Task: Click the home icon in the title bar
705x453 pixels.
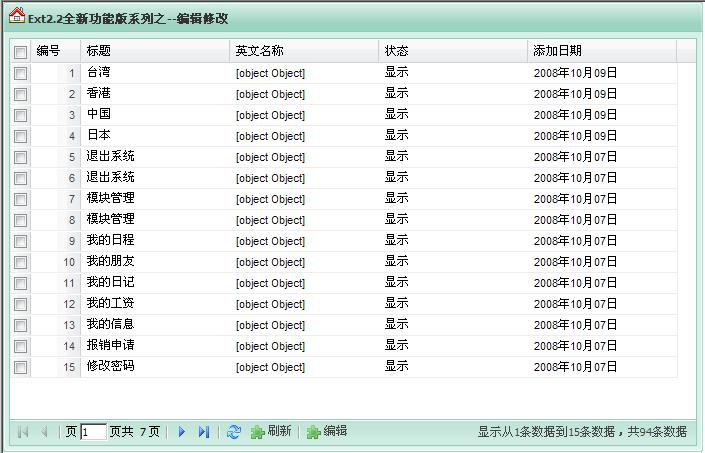Action: (x=17, y=15)
